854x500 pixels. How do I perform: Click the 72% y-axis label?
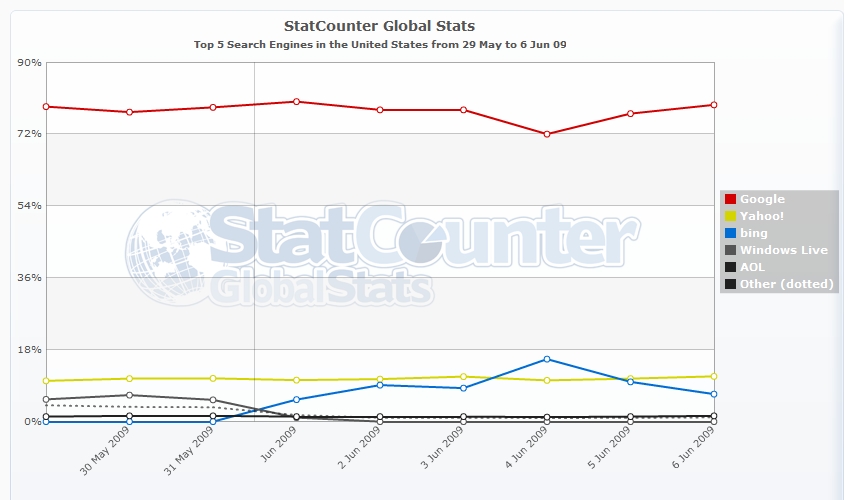click(x=29, y=134)
